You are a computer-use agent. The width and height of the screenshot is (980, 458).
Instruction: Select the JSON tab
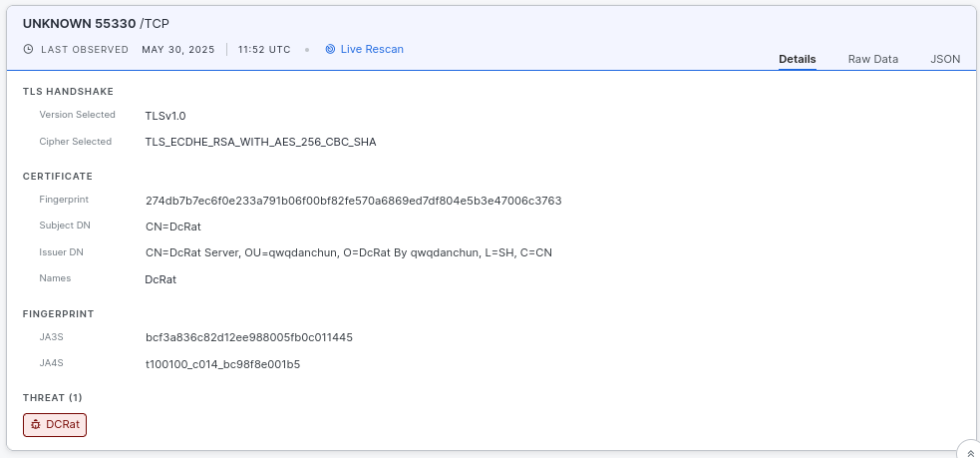[x=945, y=59]
